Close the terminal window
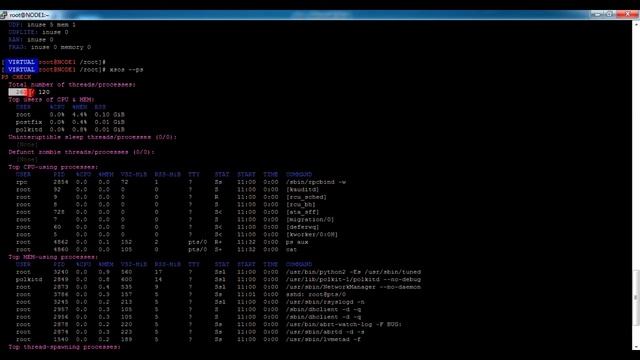Viewport: 640px width, 360px height. coord(627,14)
